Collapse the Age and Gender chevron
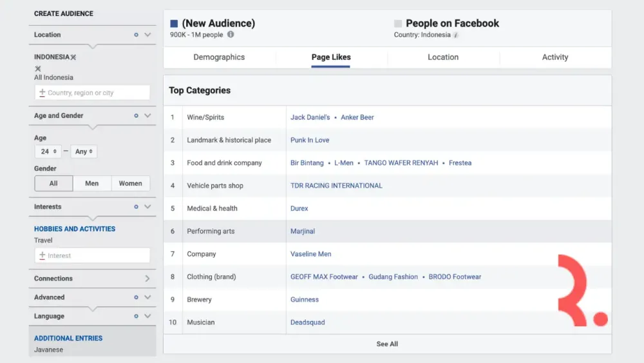 point(147,116)
